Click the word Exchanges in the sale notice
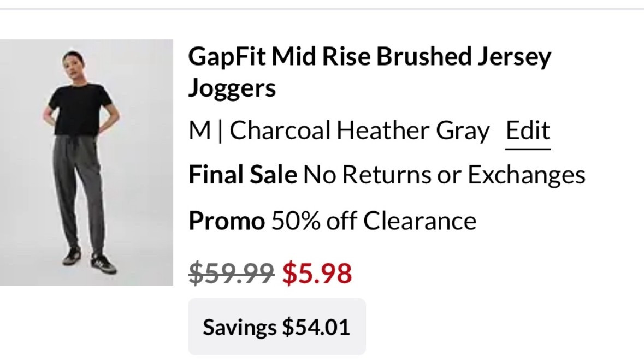 coord(526,175)
